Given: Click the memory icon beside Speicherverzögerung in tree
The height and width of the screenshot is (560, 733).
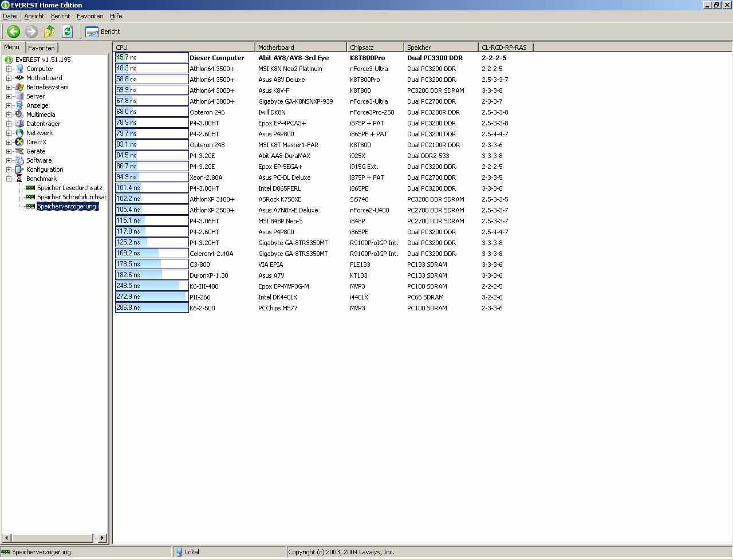Looking at the screenshot, I should (31, 206).
